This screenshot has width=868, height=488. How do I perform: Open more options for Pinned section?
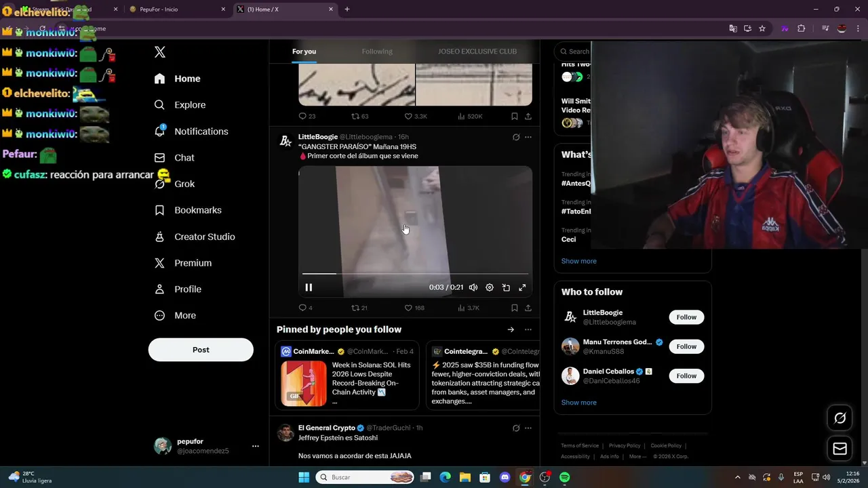coord(528,329)
